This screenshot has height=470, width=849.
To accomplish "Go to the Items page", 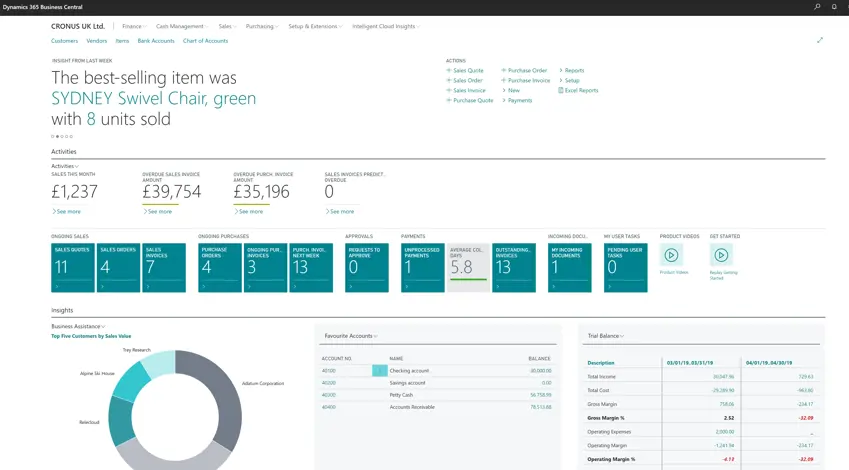I will click(122, 41).
